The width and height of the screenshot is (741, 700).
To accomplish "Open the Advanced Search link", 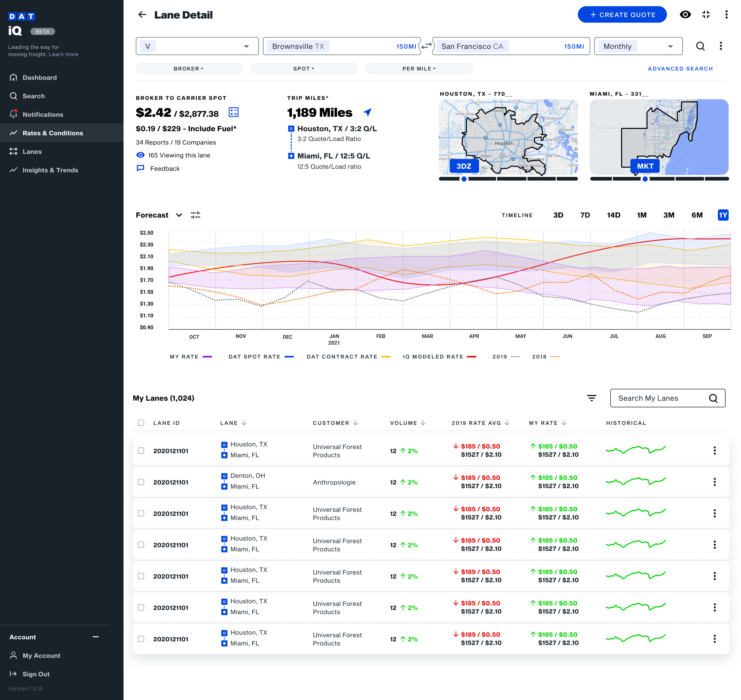I will tap(680, 69).
